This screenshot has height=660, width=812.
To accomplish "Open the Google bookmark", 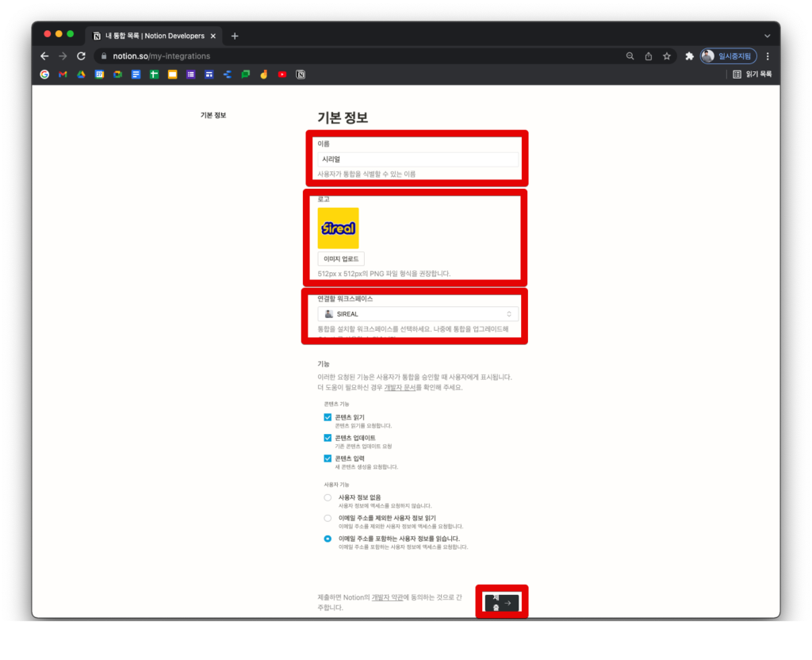I will 44,75.
